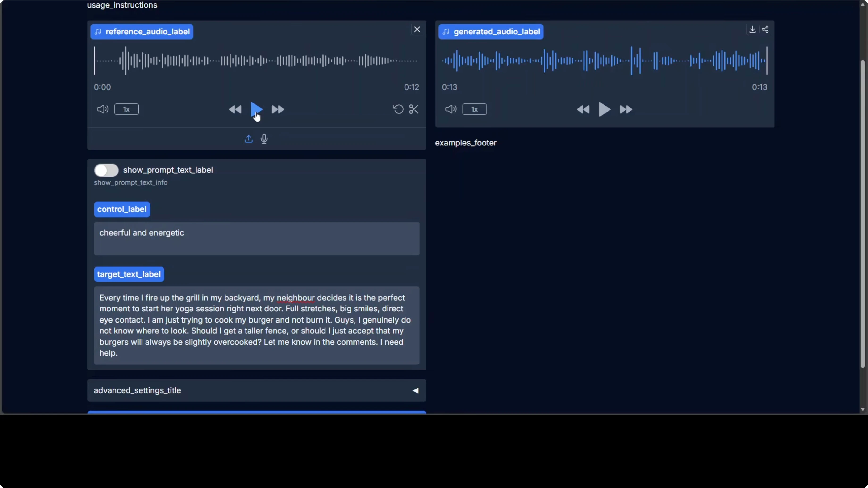868x488 pixels.
Task: Play the reference audio clip
Action: click(x=256, y=109)
